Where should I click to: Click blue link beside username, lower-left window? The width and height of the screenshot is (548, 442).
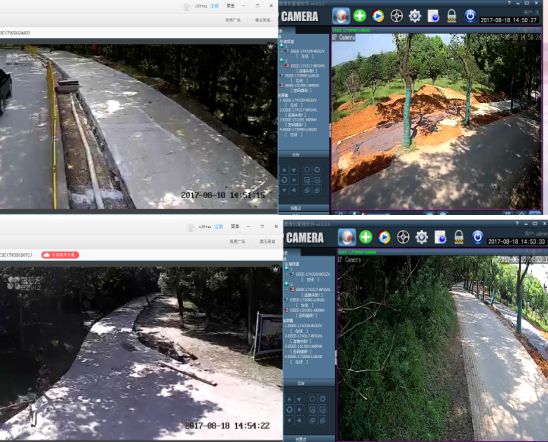pyautogui.click(x=219, y=227)
